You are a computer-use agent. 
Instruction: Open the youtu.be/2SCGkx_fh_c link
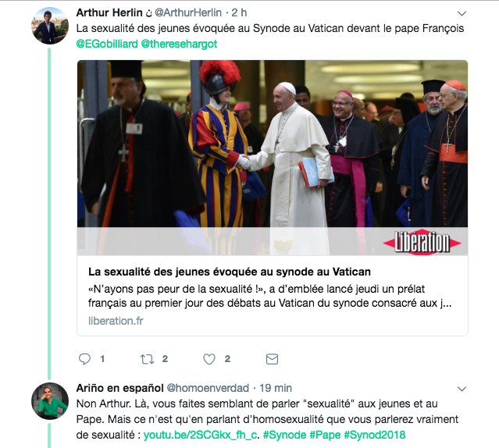tap(201, 435)
